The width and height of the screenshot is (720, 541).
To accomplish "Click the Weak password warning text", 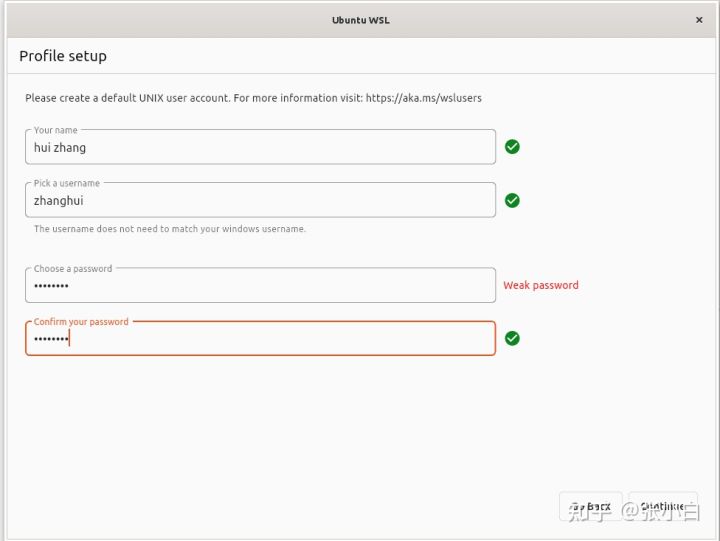I will coord(541,285).
